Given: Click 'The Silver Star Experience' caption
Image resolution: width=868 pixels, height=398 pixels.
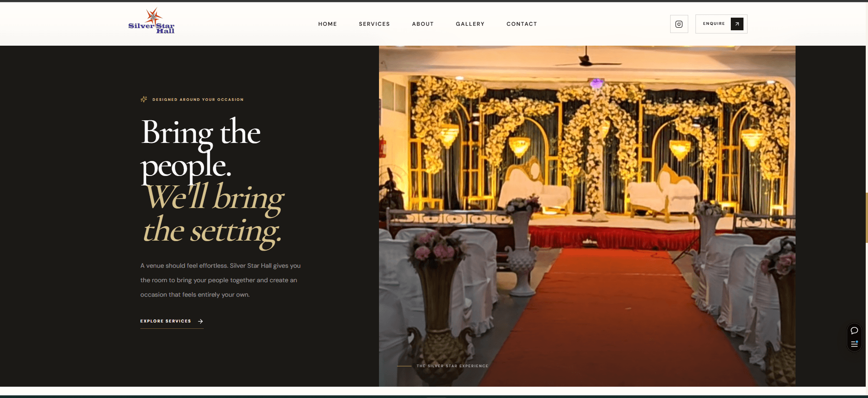Looking at the screenshot, I should 452,366.
